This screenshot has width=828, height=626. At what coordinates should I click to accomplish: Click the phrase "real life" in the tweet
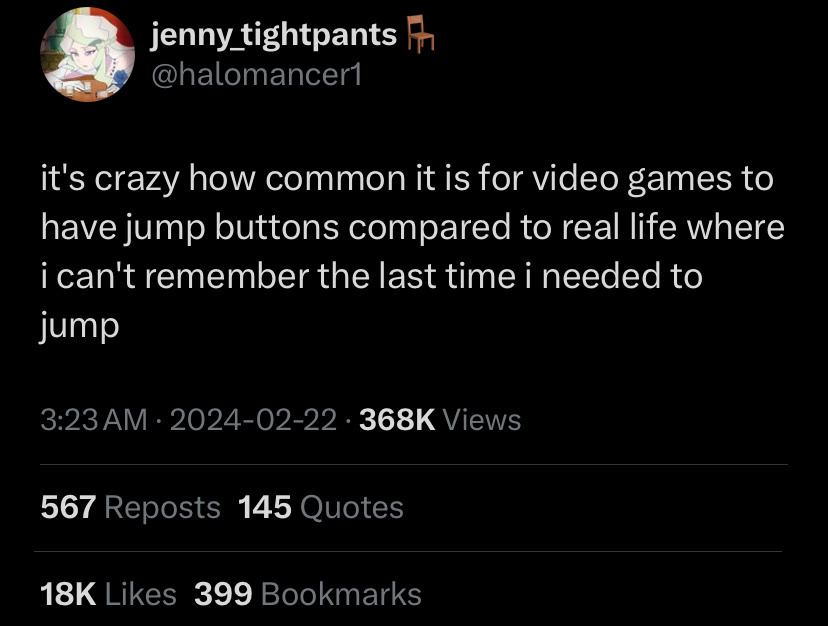[618, 227]
